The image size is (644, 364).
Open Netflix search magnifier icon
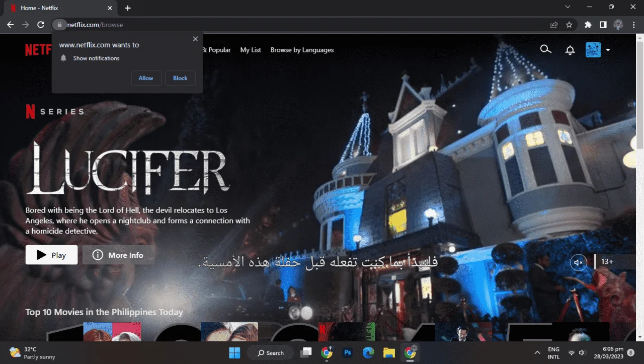[x=545, y=49]
